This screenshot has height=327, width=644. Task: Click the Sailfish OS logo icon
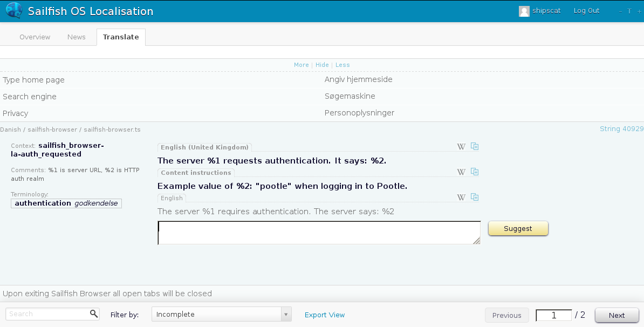coord(14,11)
